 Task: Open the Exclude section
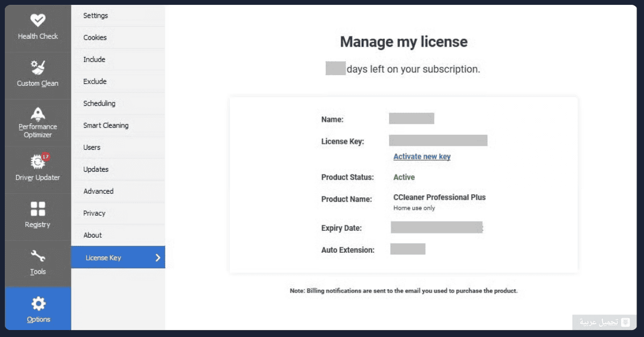point(95,82)
